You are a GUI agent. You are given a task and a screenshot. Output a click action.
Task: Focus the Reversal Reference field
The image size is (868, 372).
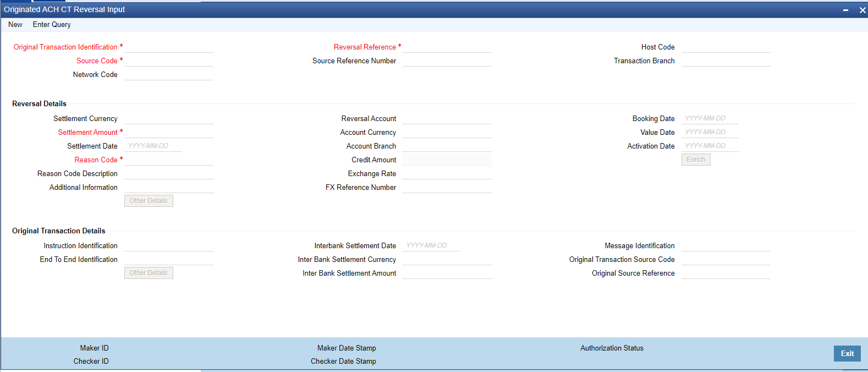point(447,47)
